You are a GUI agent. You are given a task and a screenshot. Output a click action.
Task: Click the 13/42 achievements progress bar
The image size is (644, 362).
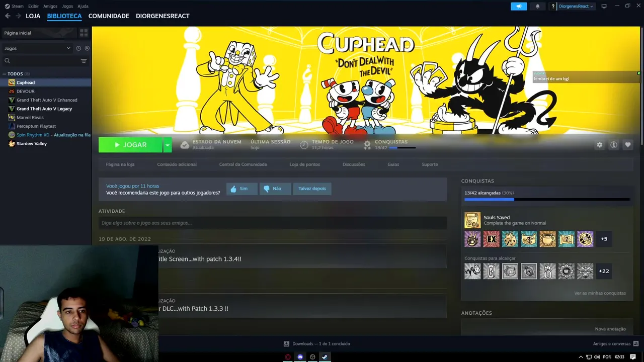(547, 200)
